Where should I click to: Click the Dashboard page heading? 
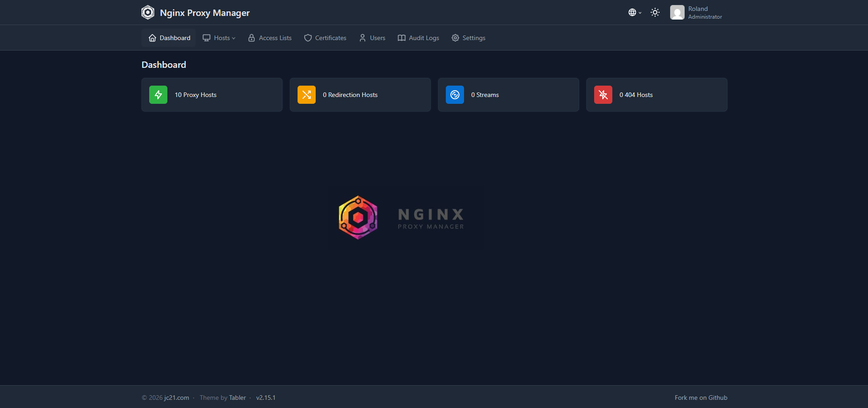164,65
